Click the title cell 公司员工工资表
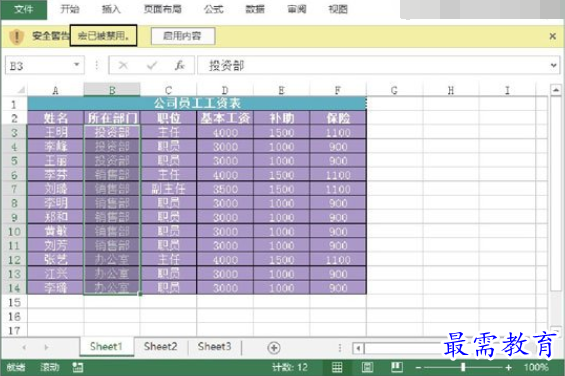The width and height of the screenshot is (565, 376). (x=197, y=103)
